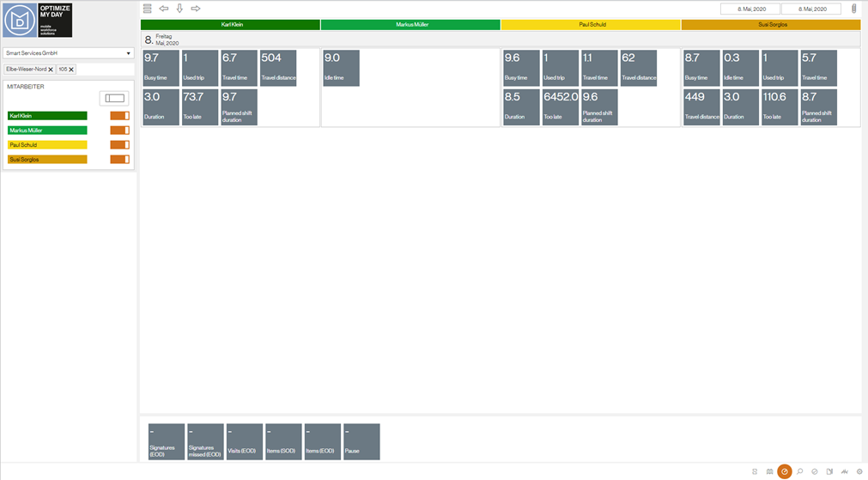Click the waveform chart icon in bottom bar
Image resolution: width=868 pixels, height=480 pixels.
click(x=845, y=471)
